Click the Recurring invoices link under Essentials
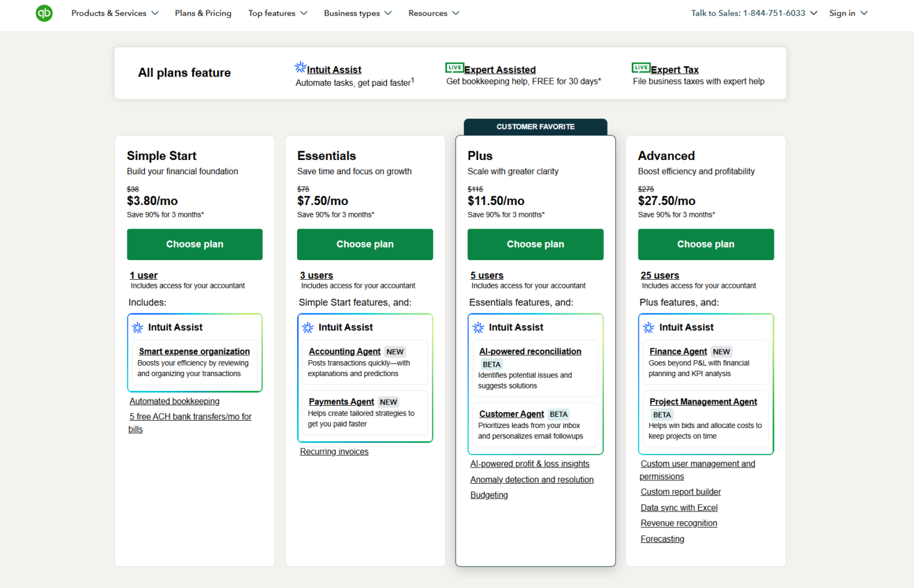This screenshot has width=914, height=588. point(334,451)
